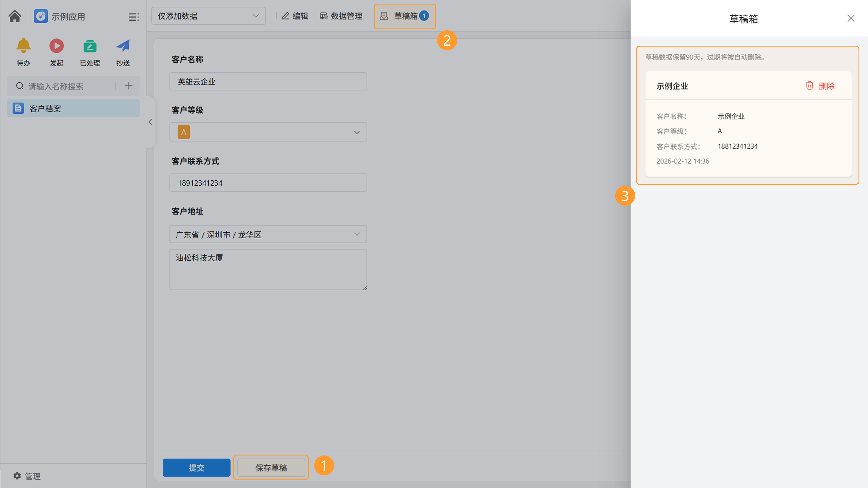Click the red trash delete icon
868x488 pixels.
(x=809, y=86)
